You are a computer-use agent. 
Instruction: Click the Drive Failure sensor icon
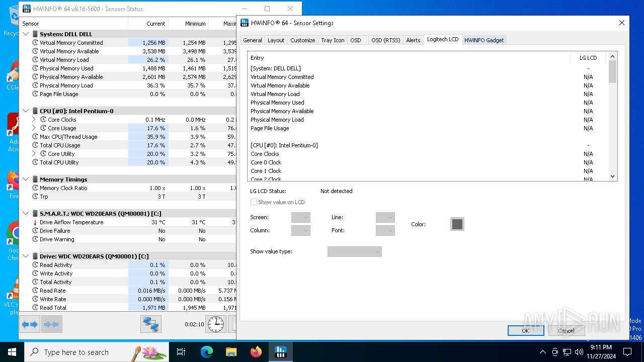click(x=35, y=231)
